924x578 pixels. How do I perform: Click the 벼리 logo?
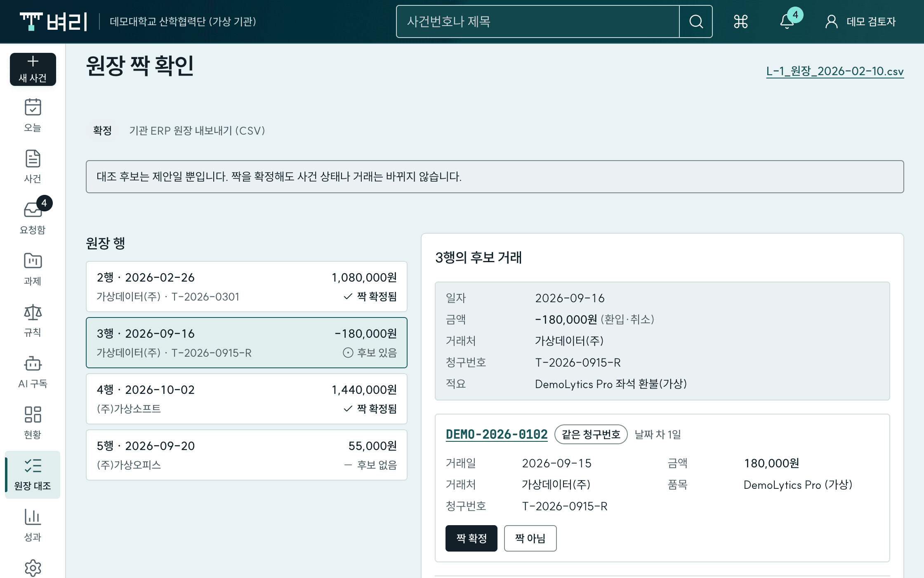(x=54, y=21)
